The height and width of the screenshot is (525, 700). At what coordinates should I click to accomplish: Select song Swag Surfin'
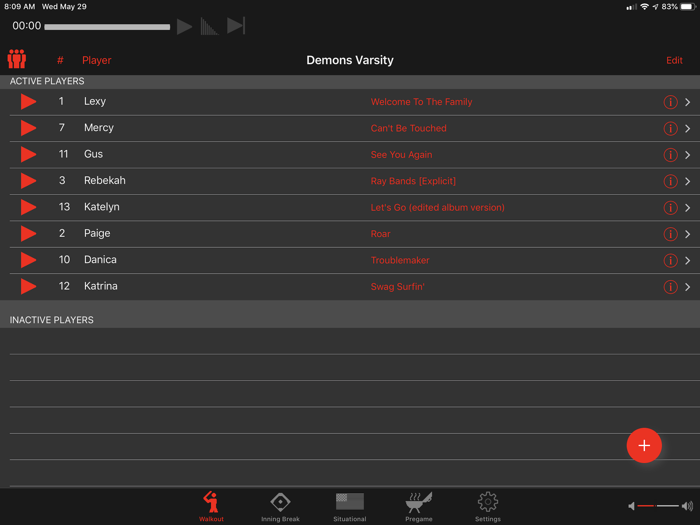[397, 286]
